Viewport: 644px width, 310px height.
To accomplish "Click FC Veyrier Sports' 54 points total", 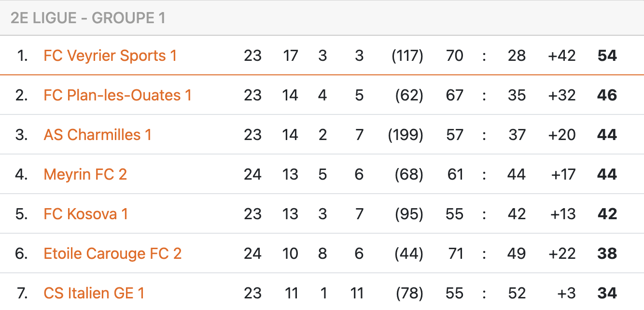I will coord(607,56).
